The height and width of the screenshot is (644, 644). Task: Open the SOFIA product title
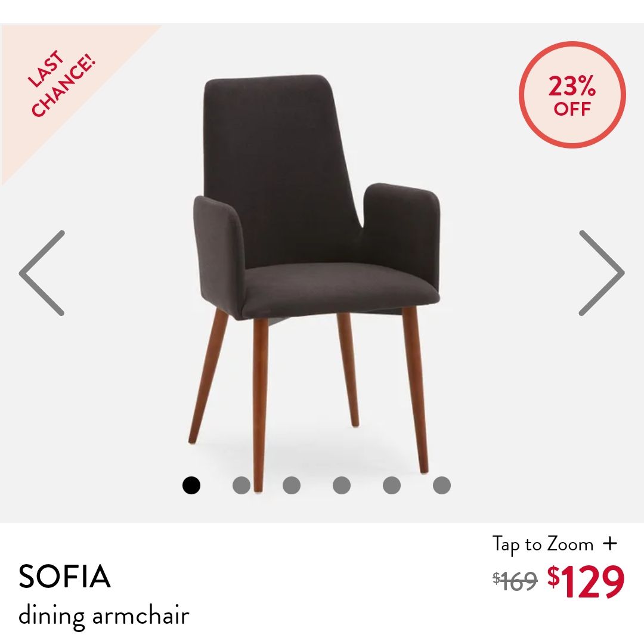point(64,576)
